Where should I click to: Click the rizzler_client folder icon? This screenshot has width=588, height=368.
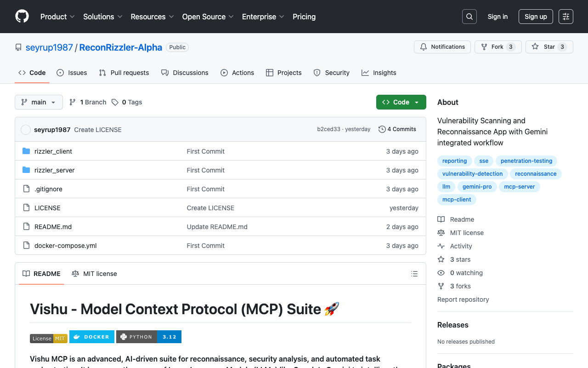point(26,151)
